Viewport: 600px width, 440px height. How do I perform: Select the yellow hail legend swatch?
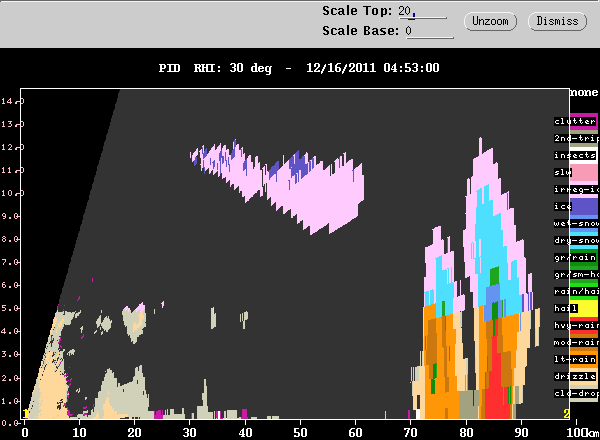(584, 309)
